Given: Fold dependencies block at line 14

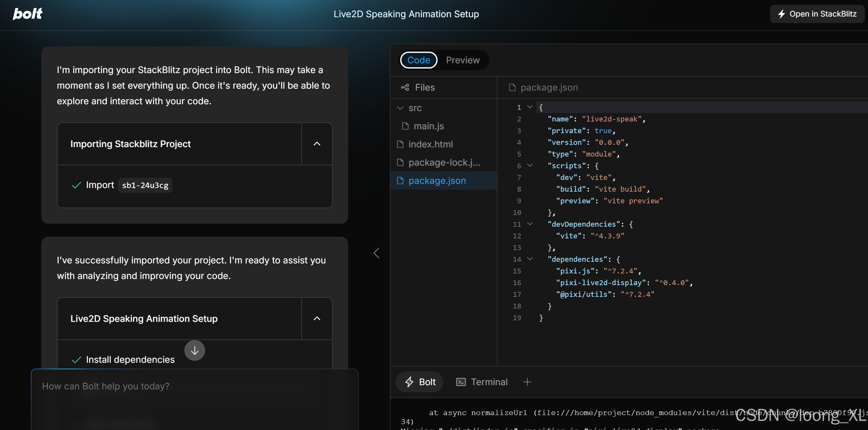Looking at the screenshot, I should pyautogui.click(x=530, y=259).
